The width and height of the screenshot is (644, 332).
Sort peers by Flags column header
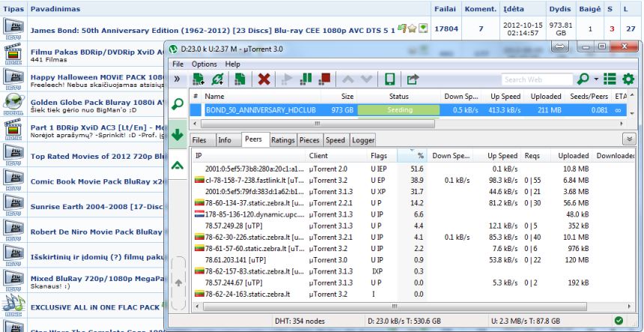(x=382, y=156)
